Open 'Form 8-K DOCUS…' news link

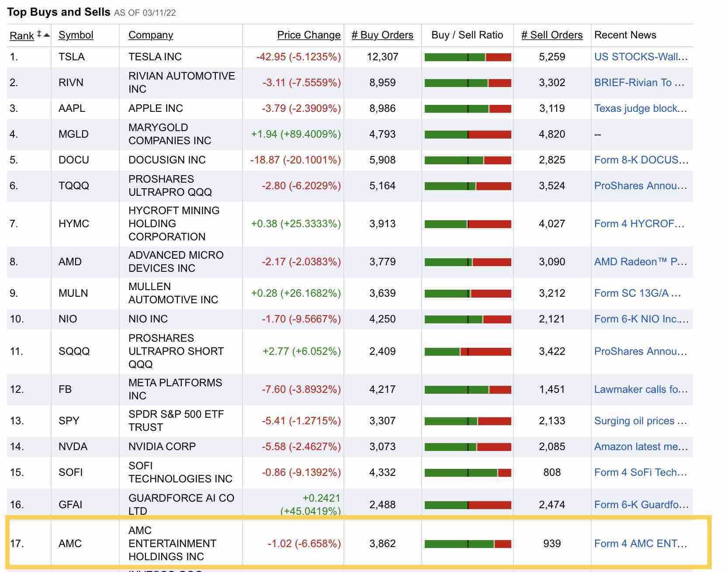pyautogui.click(x=641, y=160)
